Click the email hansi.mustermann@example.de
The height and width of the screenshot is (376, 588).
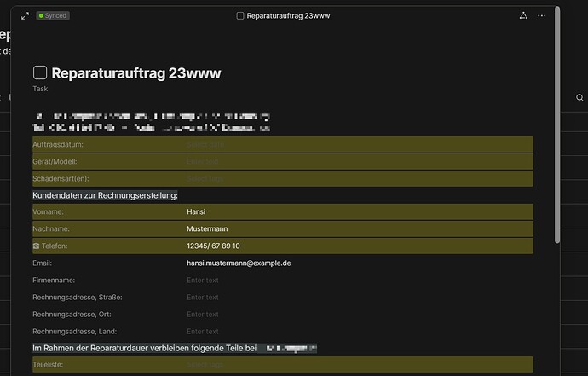pyautogui.click(x=239, y=263)
